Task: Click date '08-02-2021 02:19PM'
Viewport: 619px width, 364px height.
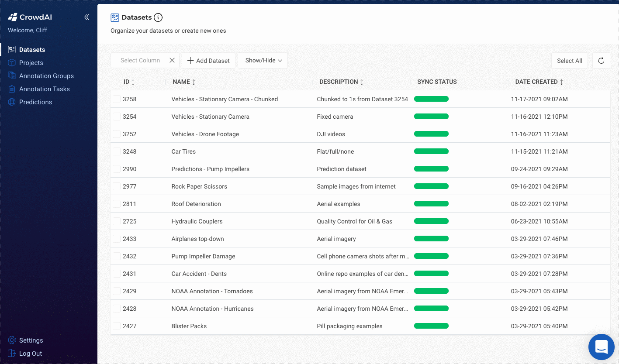Action: click(x=539, y=204)
